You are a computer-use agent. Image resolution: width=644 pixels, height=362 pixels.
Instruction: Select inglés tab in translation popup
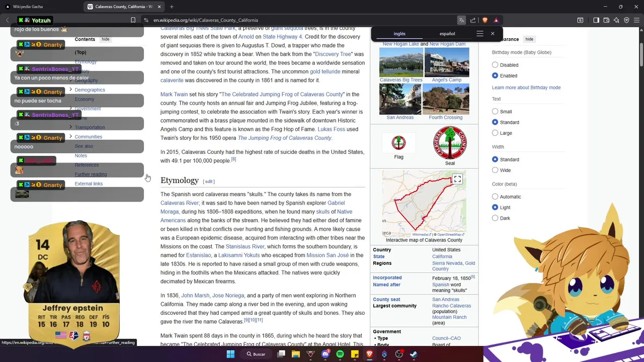coord(399,34)
